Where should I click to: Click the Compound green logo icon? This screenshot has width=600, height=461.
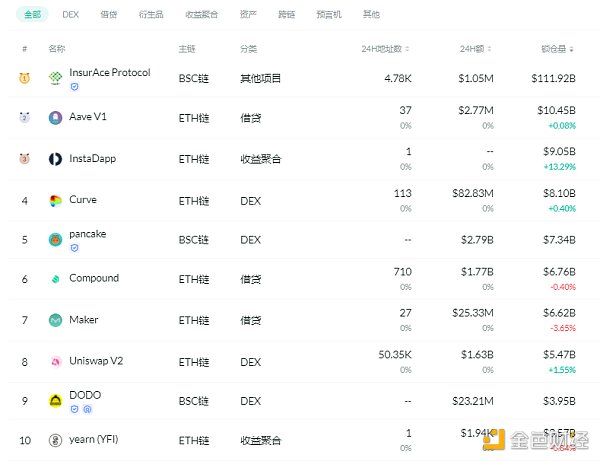coord(56,280)
